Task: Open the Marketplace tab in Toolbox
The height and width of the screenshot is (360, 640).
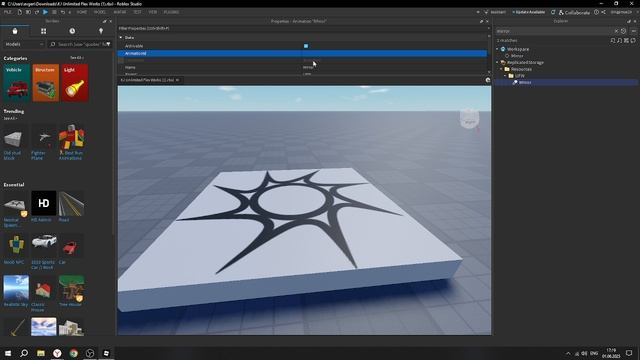Action: tap(15, 31)
